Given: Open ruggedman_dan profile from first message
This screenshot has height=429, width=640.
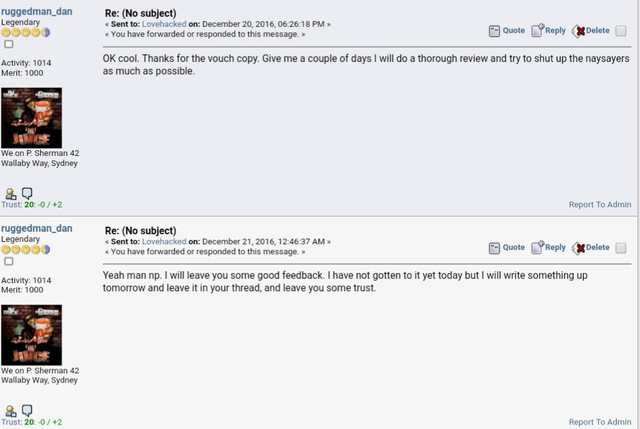Looking at the screenshot, I should pyautogui.click(x=37, y=11).
